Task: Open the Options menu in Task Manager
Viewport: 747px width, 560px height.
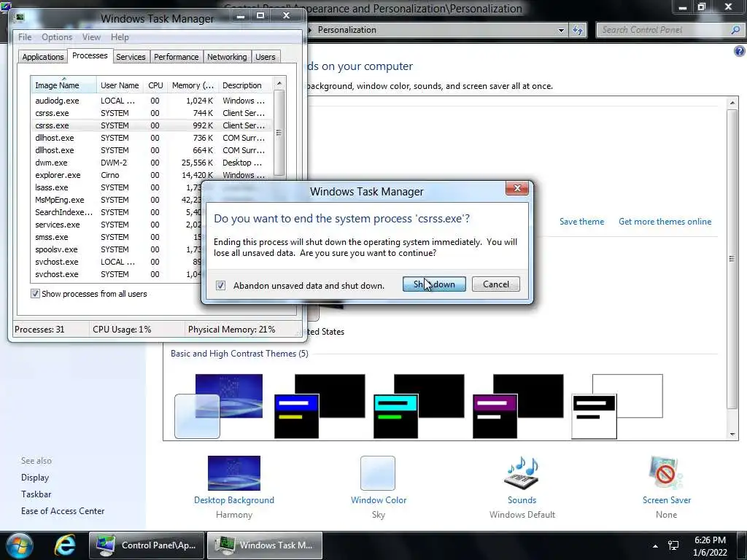Action: 57,37
